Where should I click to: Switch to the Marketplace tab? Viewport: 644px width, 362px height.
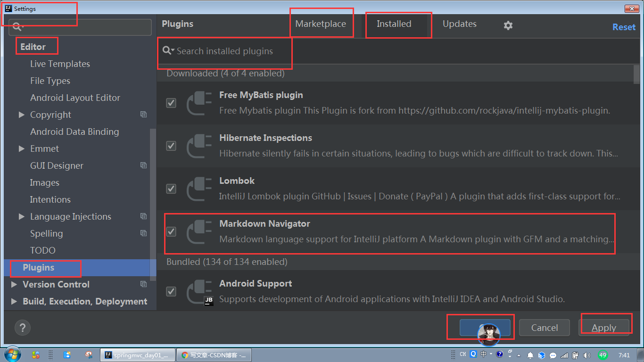click(321, 24)
